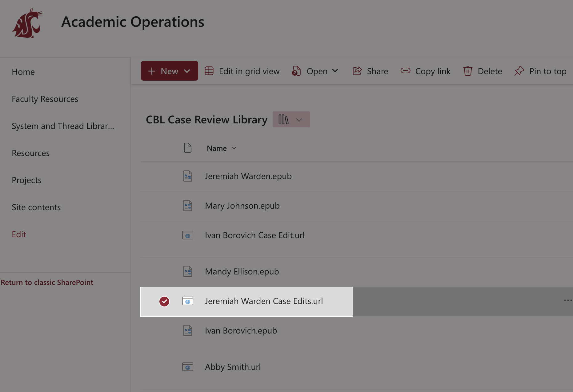This screenshot has width=573, height=392.
Task: Expand the New button dropdown
Action: tap(187, 71)
